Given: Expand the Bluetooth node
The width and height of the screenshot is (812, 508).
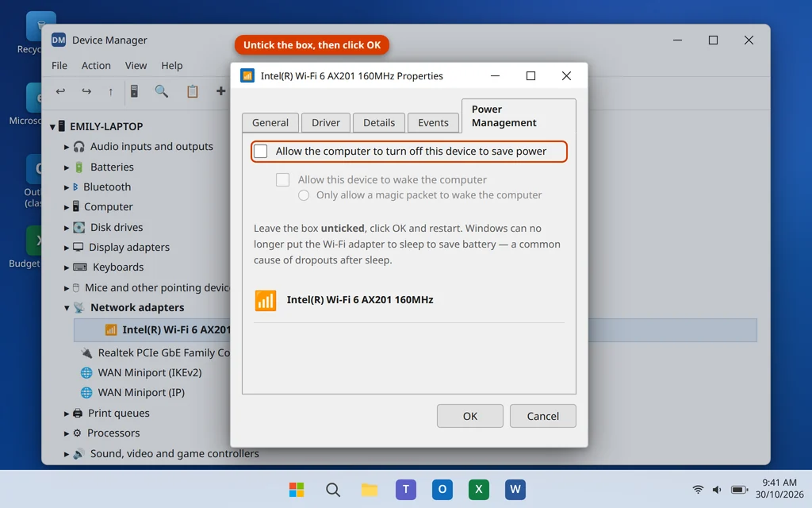Looking at the screenshot, I should click(67, 187).
